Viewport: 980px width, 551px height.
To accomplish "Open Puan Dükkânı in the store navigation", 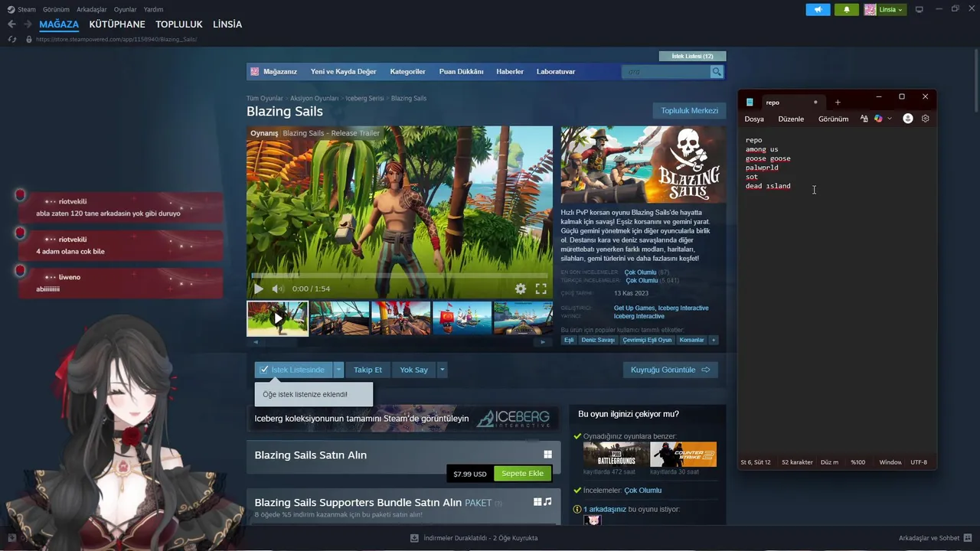I will pyautogui.click(x=461, y=71).
